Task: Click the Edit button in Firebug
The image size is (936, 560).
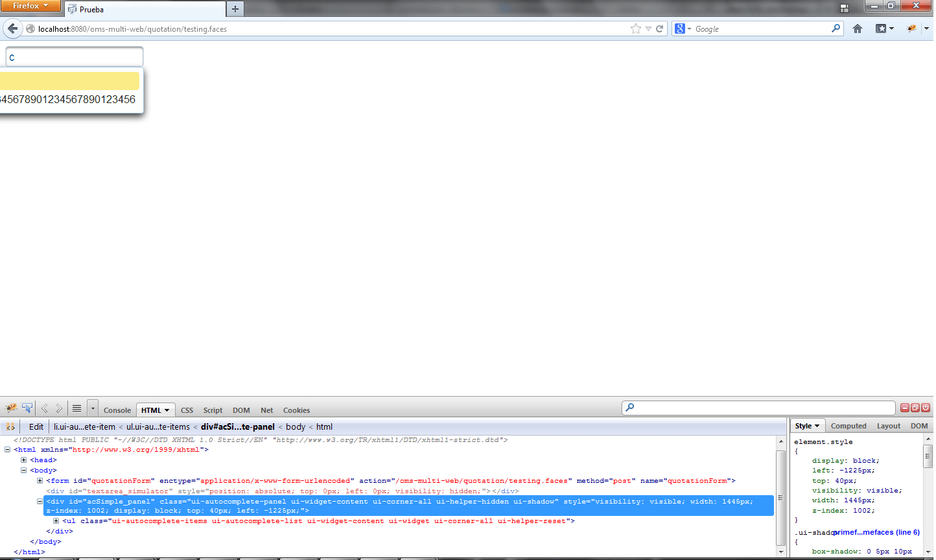Action: pos(35,426)
